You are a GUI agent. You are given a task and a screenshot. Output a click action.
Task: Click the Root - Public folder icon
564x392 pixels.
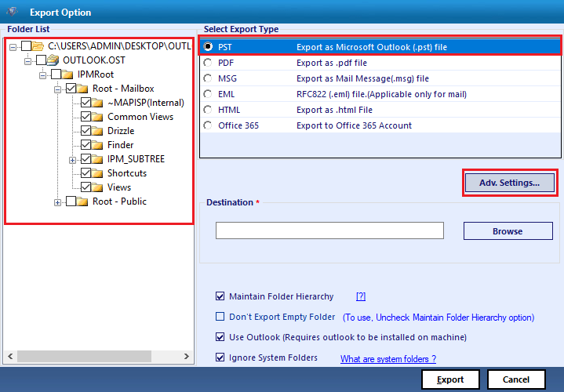[x=82, y=201]
